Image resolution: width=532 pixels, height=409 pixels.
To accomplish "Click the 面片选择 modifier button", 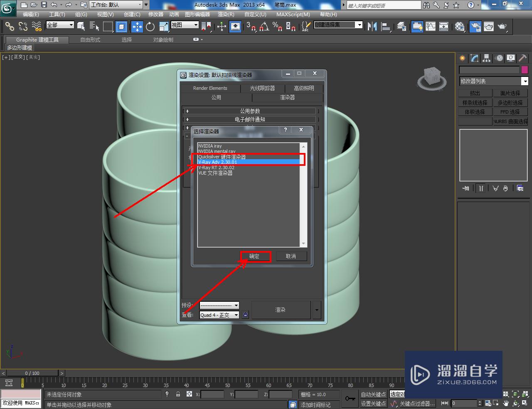I will pyautogui.click(x=510, y=93).
